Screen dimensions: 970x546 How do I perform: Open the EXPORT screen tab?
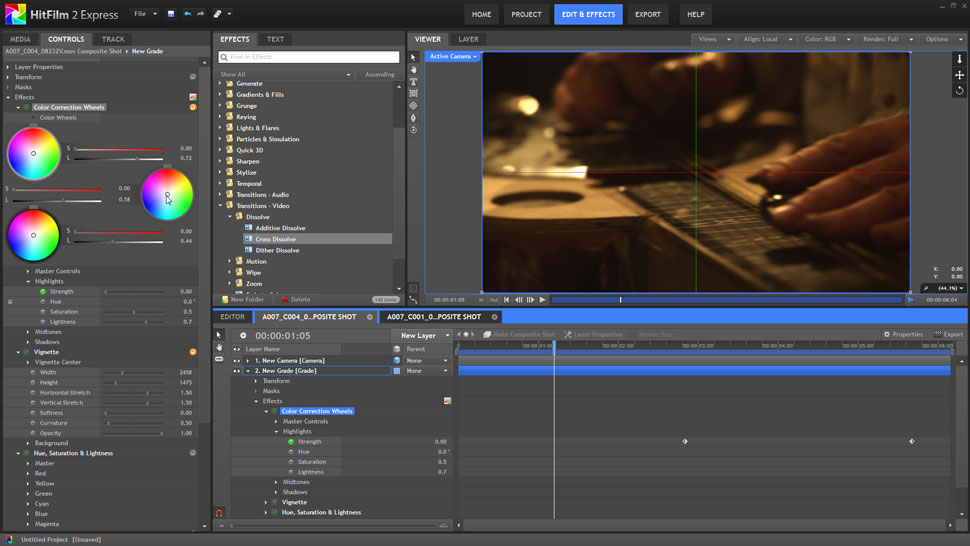[x=647, y=15]
